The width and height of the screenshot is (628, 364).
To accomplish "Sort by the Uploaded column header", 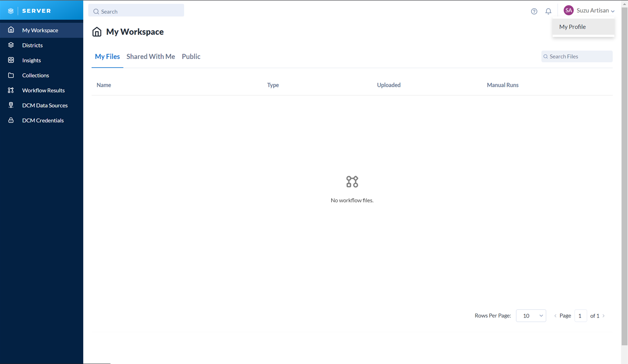I will tap(388, 85).
